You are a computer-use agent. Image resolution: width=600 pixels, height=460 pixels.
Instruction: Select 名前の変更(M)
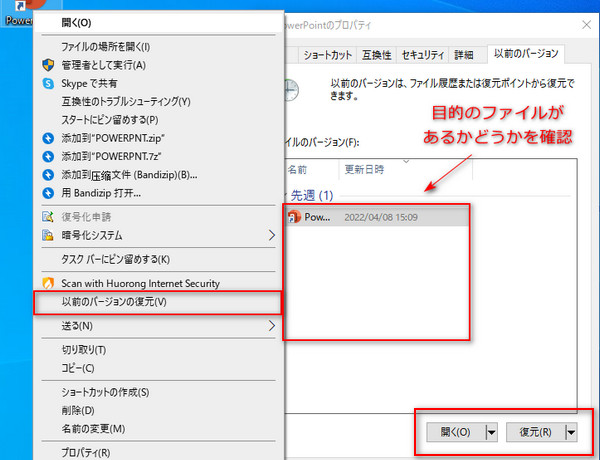click(x=158, y=429)
